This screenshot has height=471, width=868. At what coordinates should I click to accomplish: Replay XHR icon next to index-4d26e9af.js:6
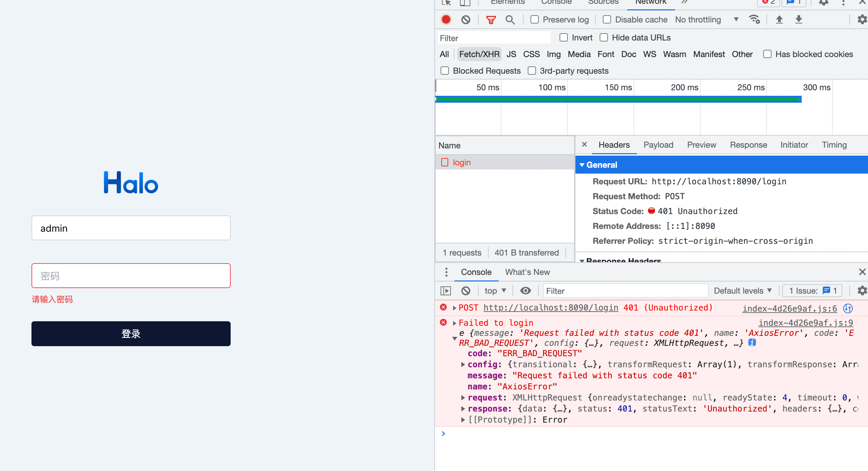click(848, 308)
